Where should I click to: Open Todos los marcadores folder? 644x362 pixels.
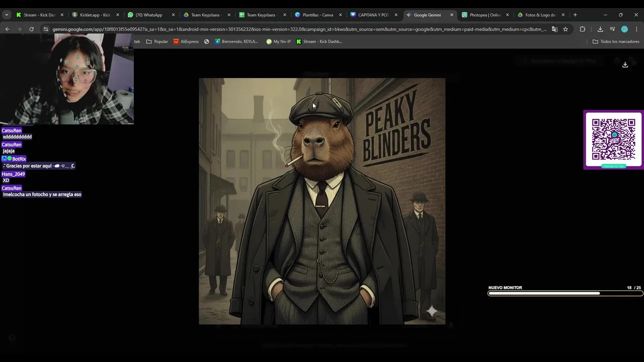pyautogui.click(x=616, y=42)
